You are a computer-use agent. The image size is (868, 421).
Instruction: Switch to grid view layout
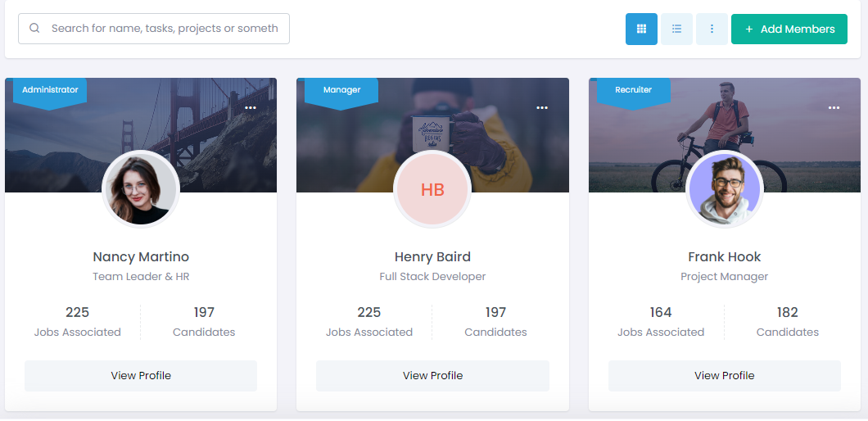[641, 29]
